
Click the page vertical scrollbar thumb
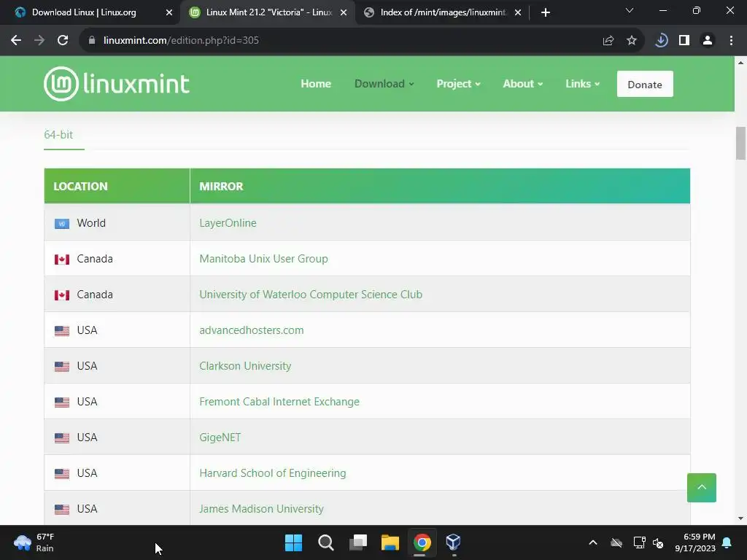tap(740, 143)
